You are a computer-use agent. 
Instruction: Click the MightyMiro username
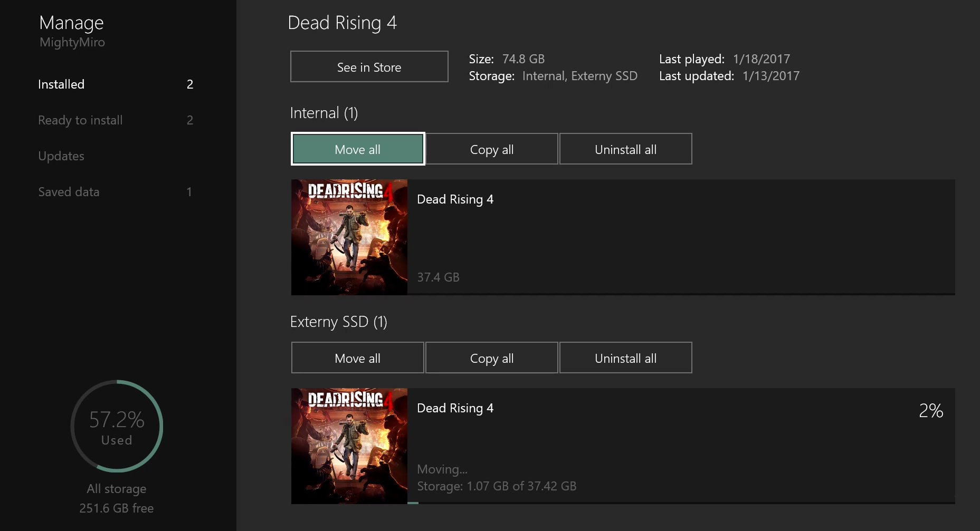(x=72, y=42)
